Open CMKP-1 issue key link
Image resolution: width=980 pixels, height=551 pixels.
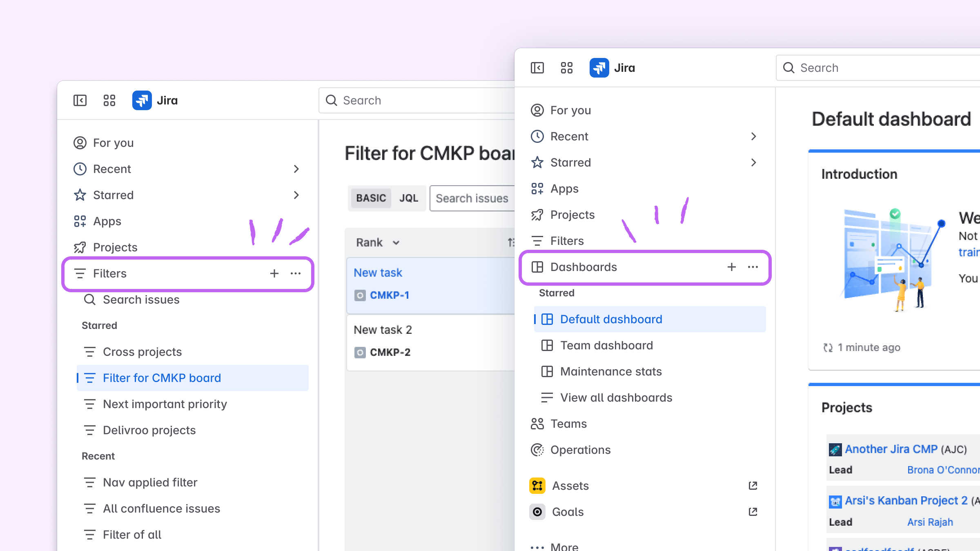(390, 295)
